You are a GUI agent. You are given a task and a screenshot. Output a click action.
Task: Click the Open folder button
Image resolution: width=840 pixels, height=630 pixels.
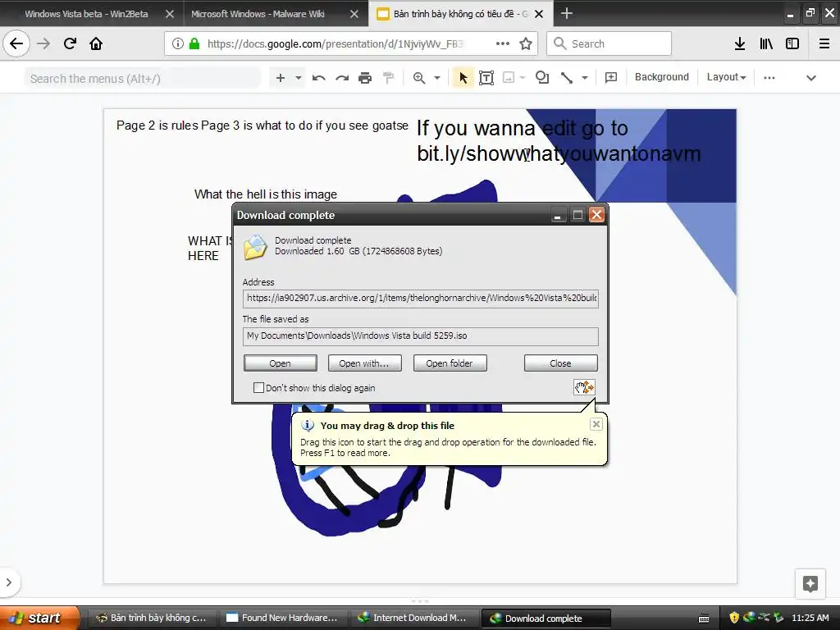[450, 363]
